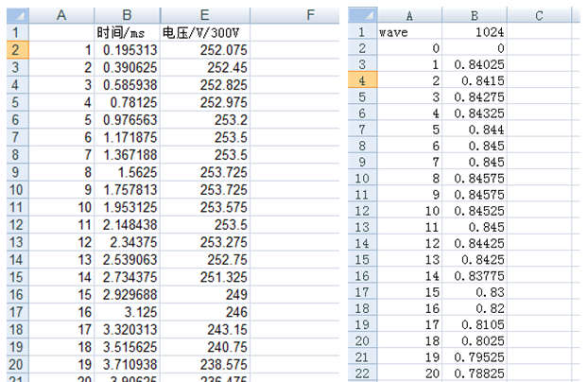
Task: Click cell with value 1024
Action: pos(475,32)
